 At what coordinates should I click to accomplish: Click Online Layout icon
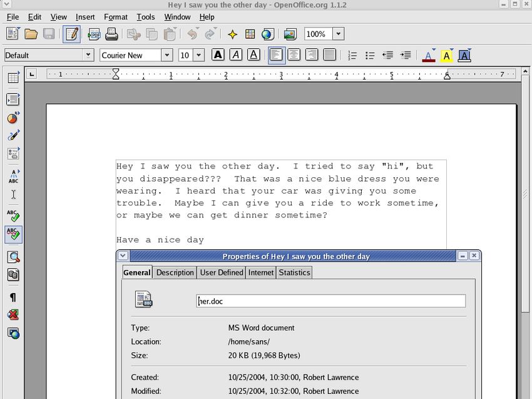coord(14,333)
